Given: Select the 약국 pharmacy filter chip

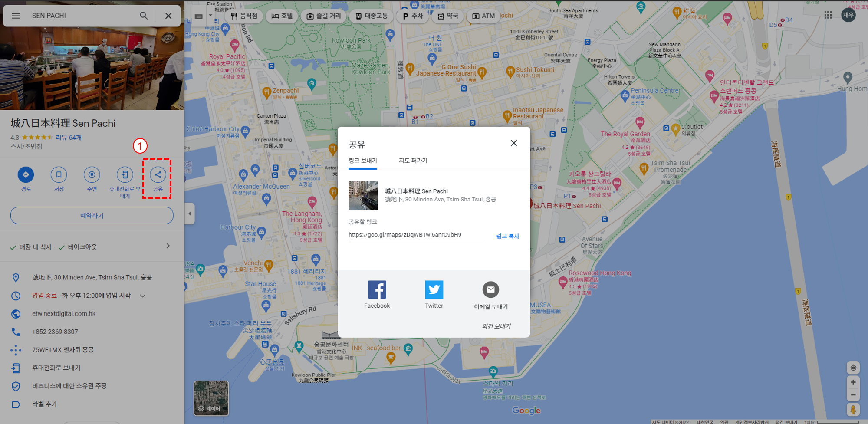Looking at the screenshot, I should click(448, 16).
